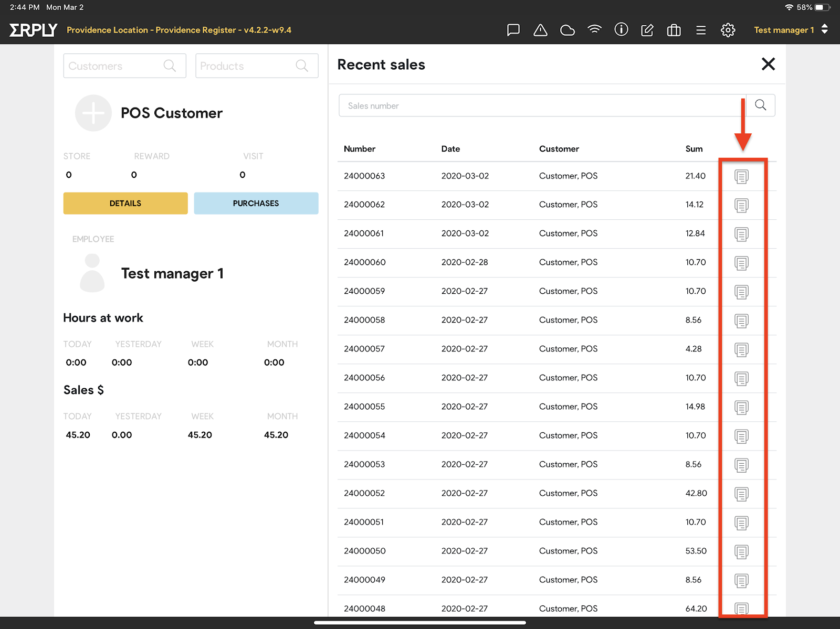Image resolution: width=840 pixels, height=629 pixels.
Task: Click the 2:44 PM clock in status bar
Action: 25,7
